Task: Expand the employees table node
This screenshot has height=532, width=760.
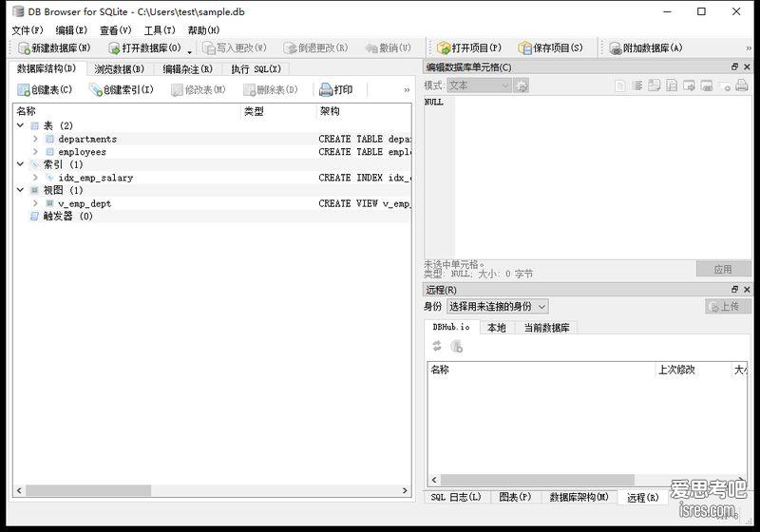Action: [35, 152]
